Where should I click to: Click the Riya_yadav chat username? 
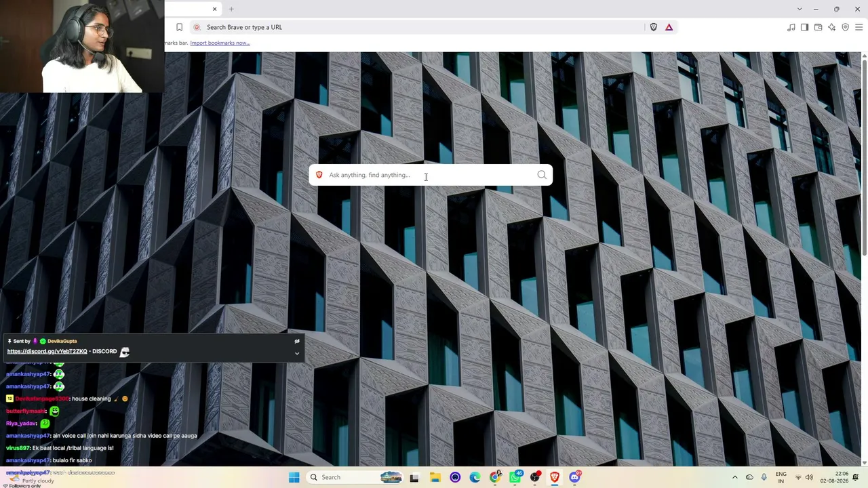(x=20, y=424)
